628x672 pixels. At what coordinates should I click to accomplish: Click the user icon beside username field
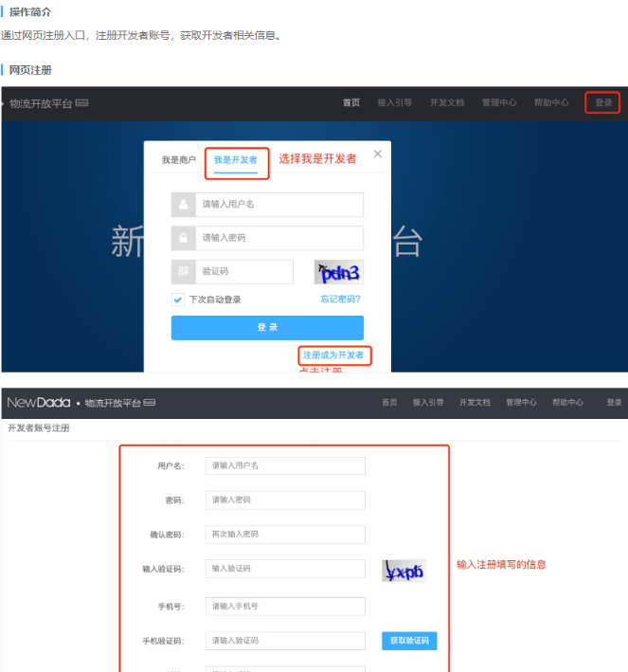pyautogui.click(x=183, y=205)
